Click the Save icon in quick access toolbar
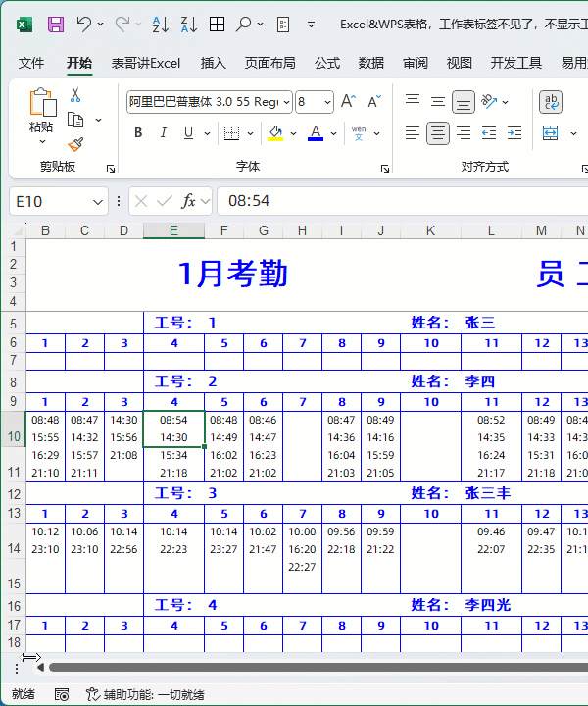Image resolution: width=588 pixels, height=706 pixels. [56, 25]
